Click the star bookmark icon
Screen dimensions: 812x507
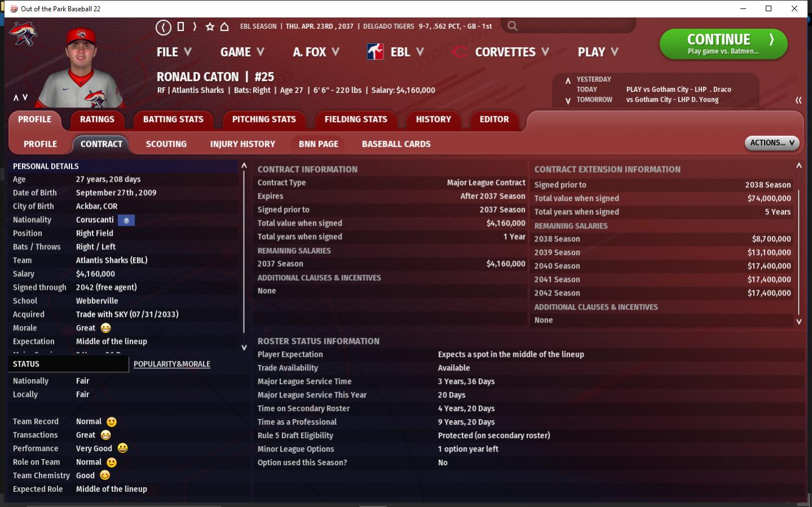210,27
